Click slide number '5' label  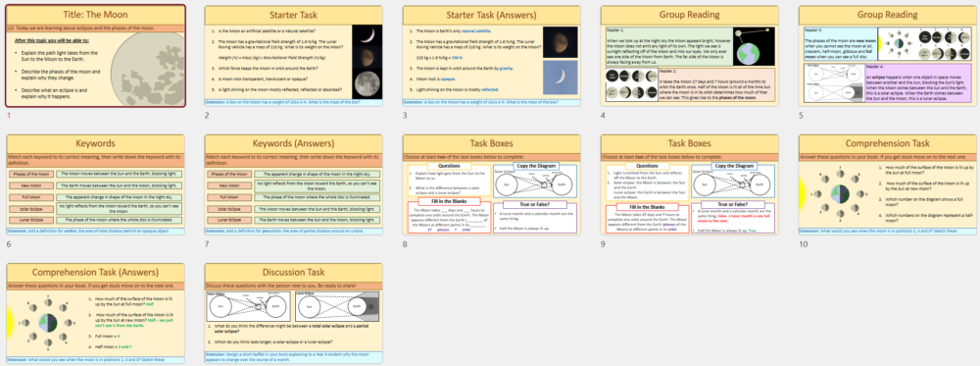coord(802,115)
